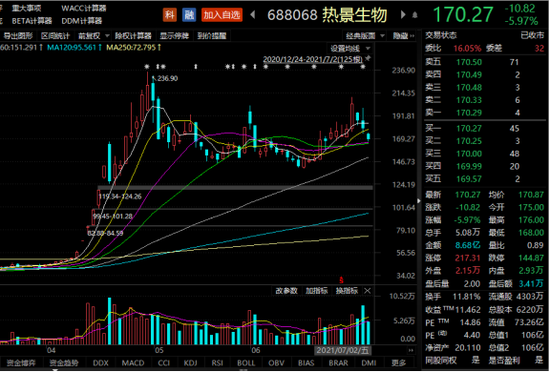Click the 涨停 217.31 limit-up value

(x=467, y=258)
